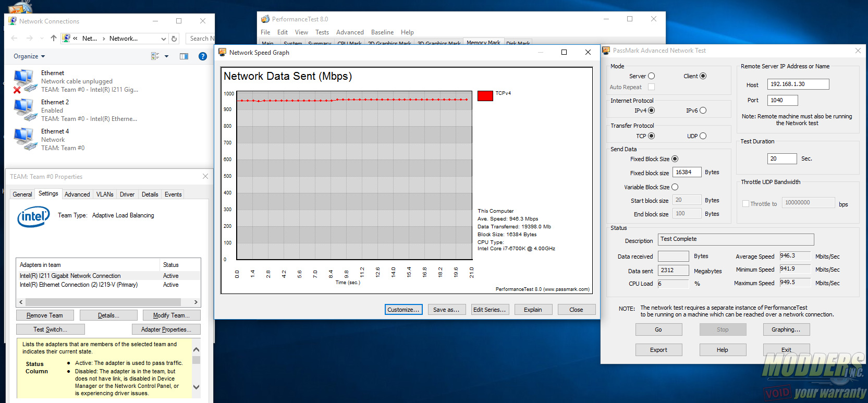Choose IPv4 internet protocol

pyautogui.click(x=651, y=111)
